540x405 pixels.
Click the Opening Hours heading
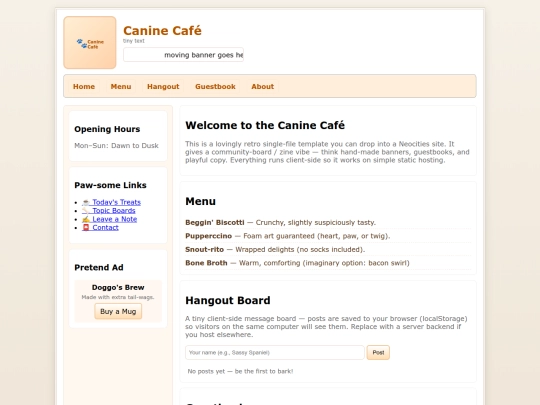click(x=107, y=129)
